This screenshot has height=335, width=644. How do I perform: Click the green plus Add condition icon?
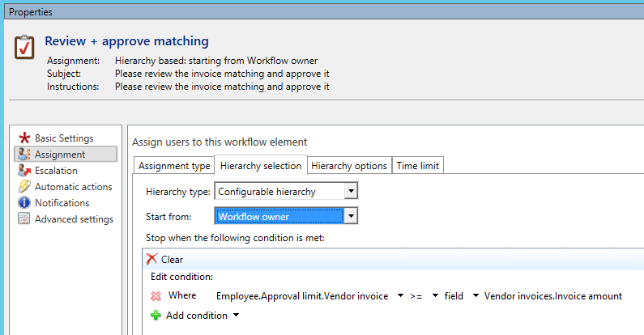[156, 316]
